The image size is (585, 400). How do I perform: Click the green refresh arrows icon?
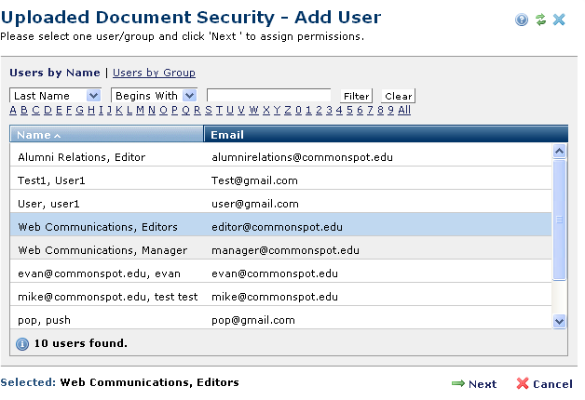click(x=540, y=19)
